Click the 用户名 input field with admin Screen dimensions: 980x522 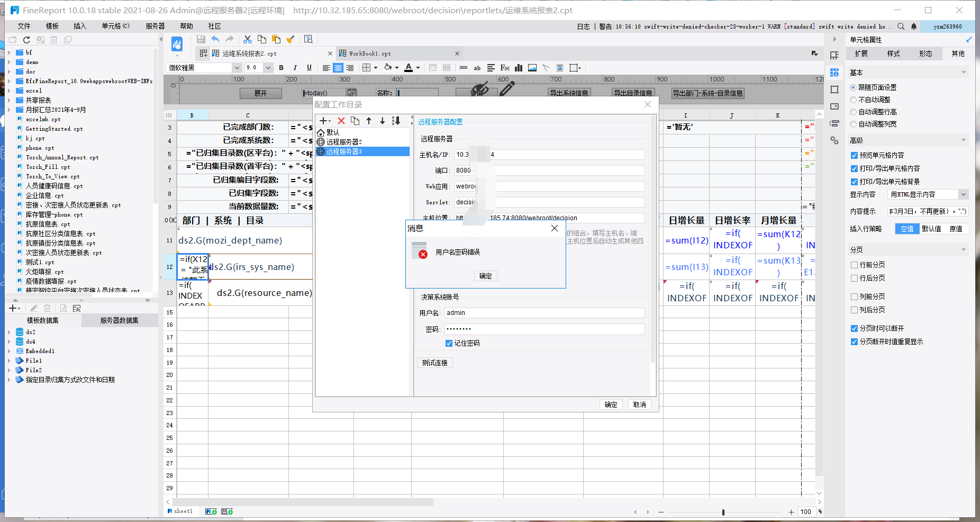(545, 313)
